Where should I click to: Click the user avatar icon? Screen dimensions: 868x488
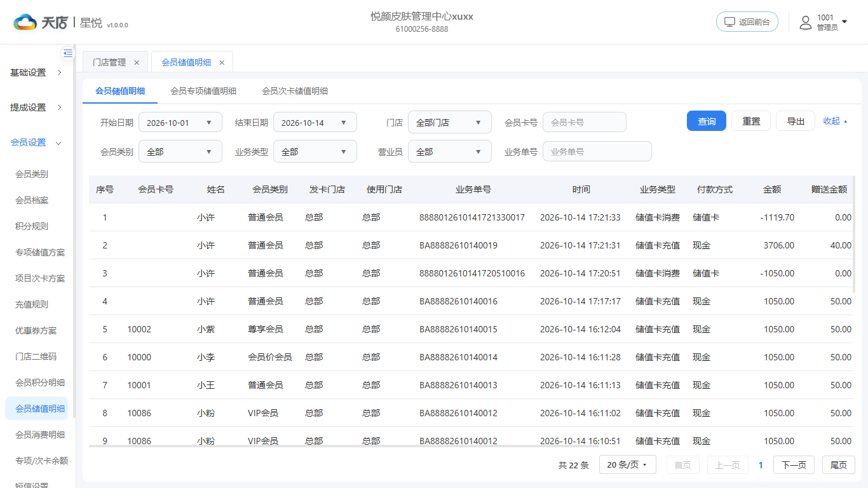coord(805,22)
